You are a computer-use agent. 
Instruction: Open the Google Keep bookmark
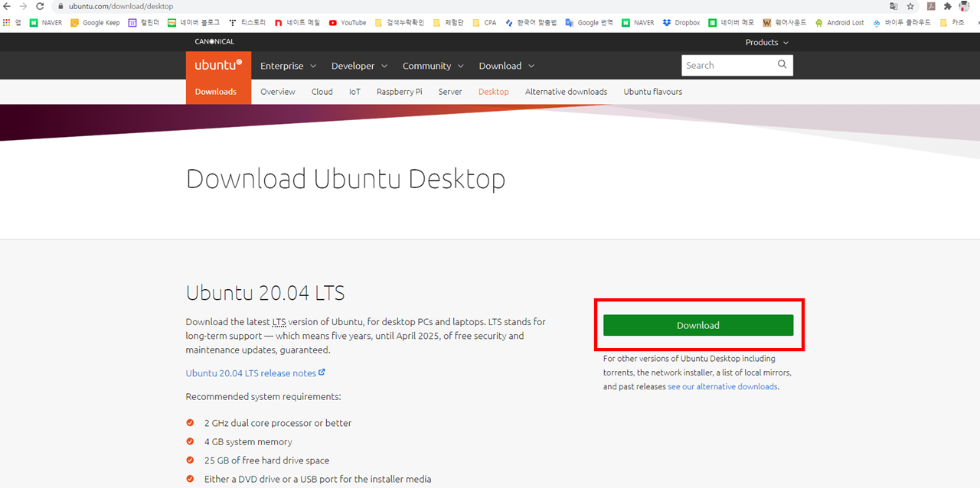[95, 23]
